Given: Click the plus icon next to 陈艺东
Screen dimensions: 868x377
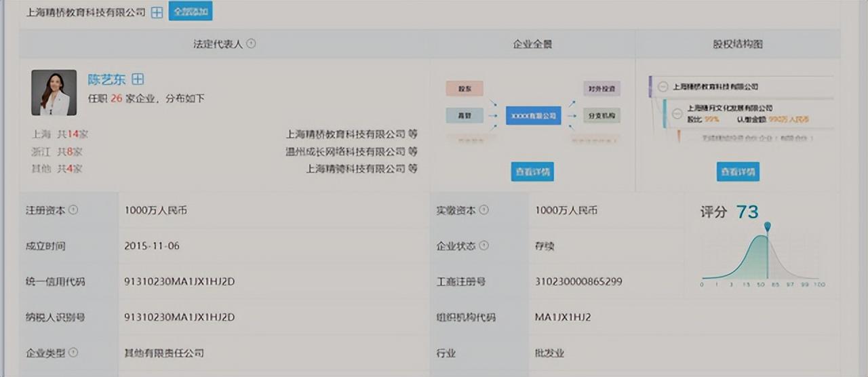Looking at the screenshot, I should tap(138, 79).
